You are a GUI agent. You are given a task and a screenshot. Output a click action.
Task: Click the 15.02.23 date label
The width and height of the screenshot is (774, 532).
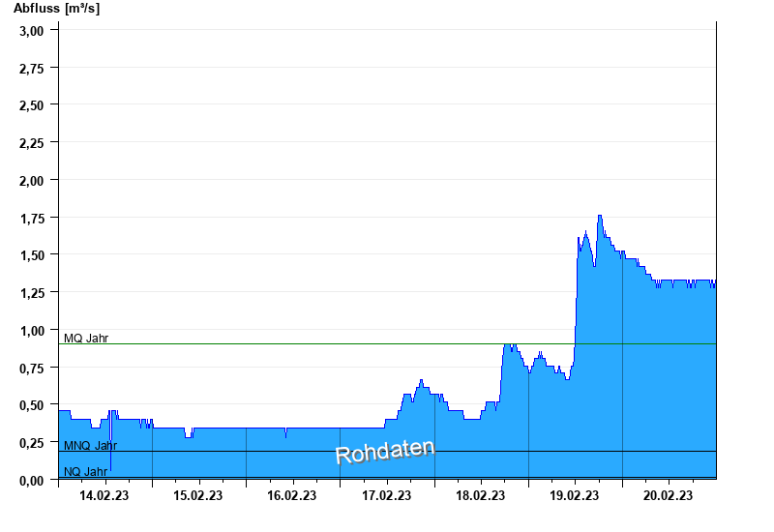tap(198, 496)
